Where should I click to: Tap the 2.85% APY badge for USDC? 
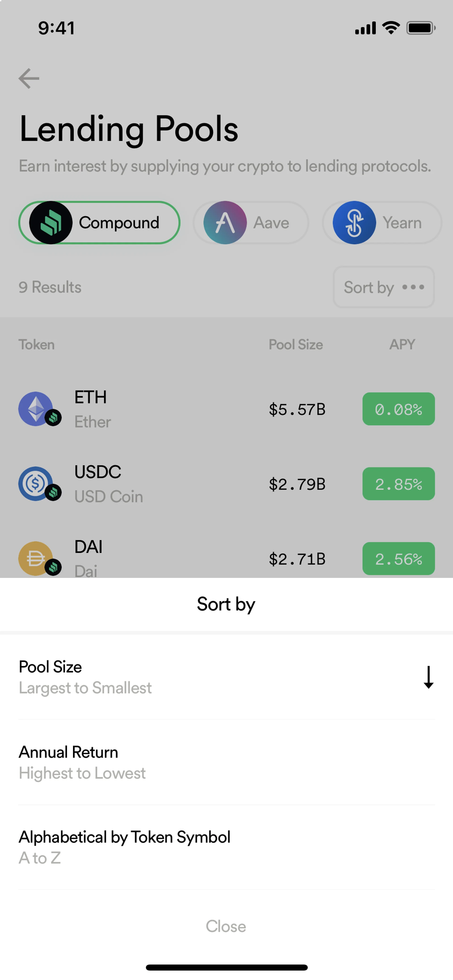point(398,484)
